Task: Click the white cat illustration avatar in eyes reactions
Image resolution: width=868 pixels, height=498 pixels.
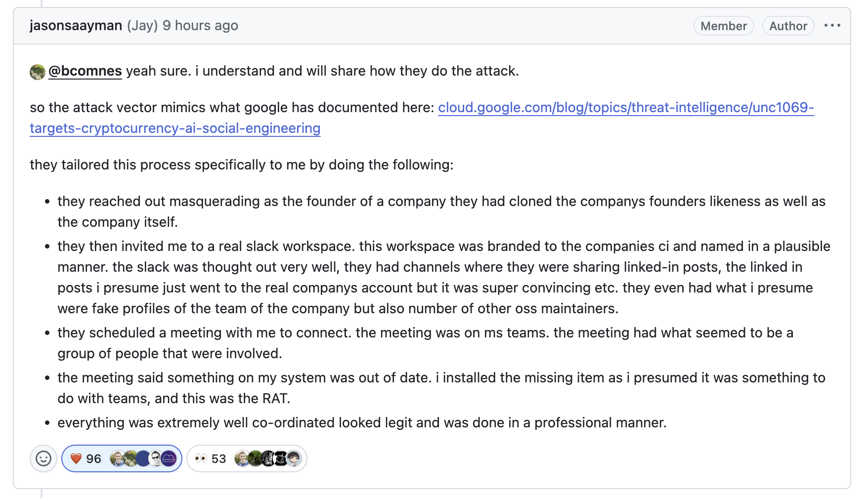Action: 268,458
